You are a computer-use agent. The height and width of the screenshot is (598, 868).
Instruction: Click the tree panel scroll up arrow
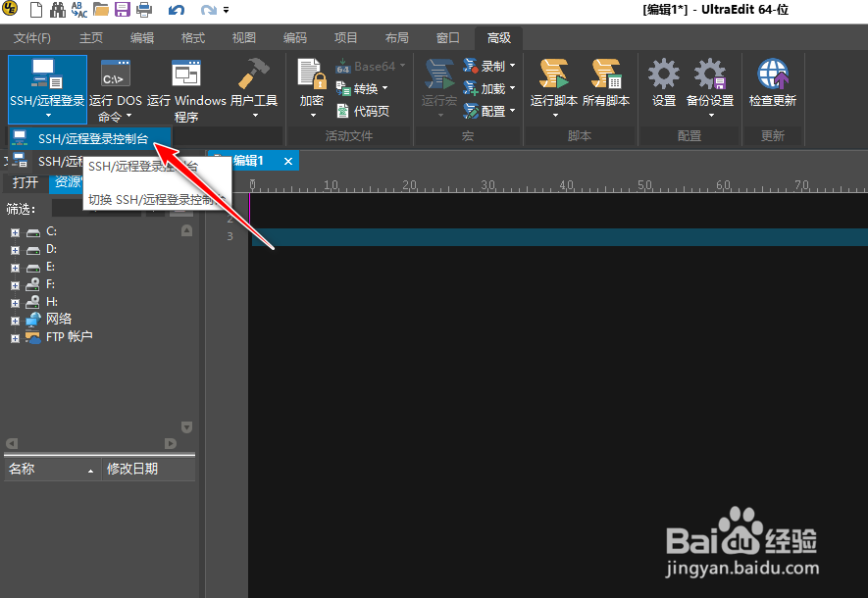[187, 230]
